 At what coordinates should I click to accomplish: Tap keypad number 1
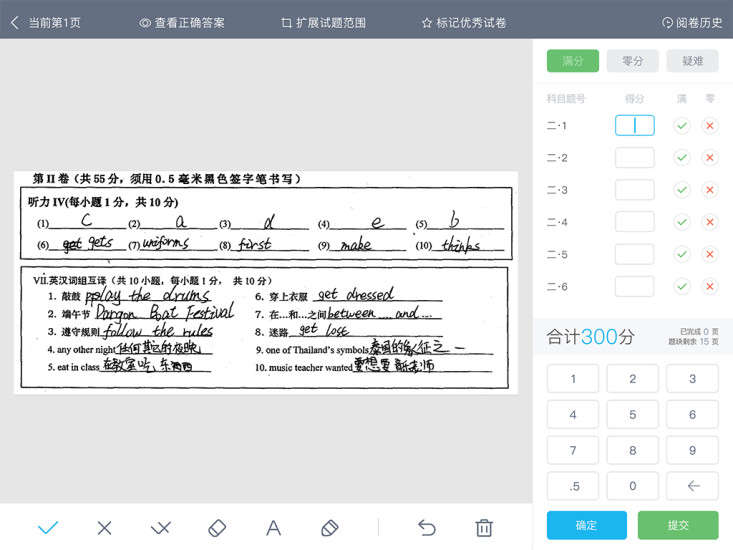tap(573, 379)
